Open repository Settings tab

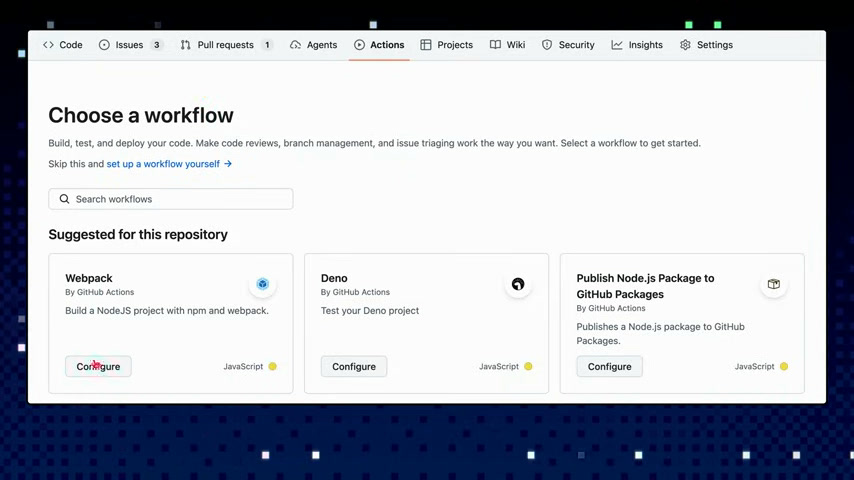point(706,45)
